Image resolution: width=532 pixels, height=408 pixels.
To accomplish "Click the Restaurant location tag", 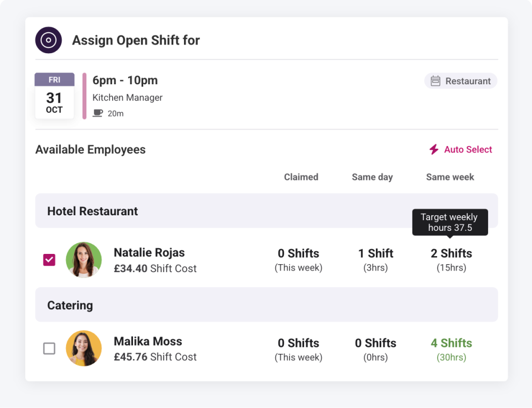I will 460,81.
